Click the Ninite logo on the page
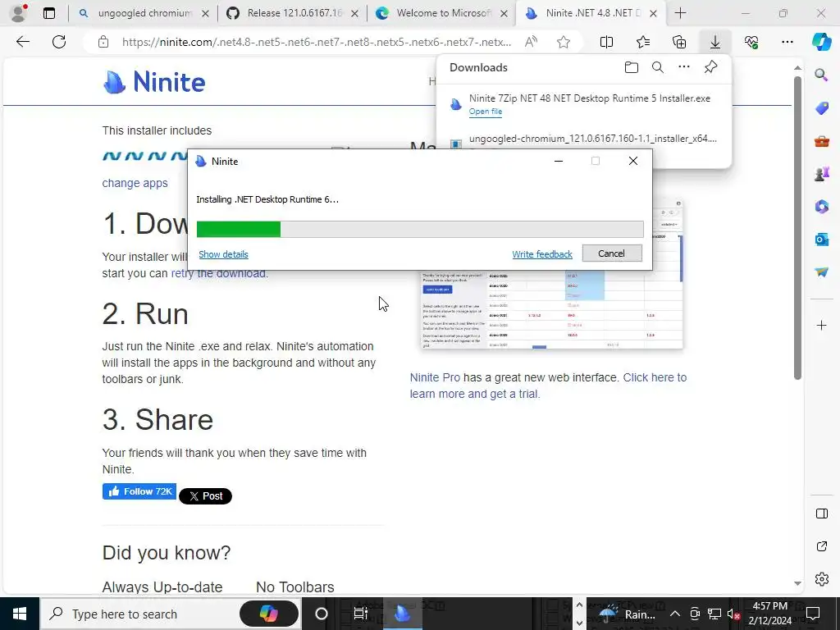The height and width of the screenshot is (630, 840). [x=153, y=82]
